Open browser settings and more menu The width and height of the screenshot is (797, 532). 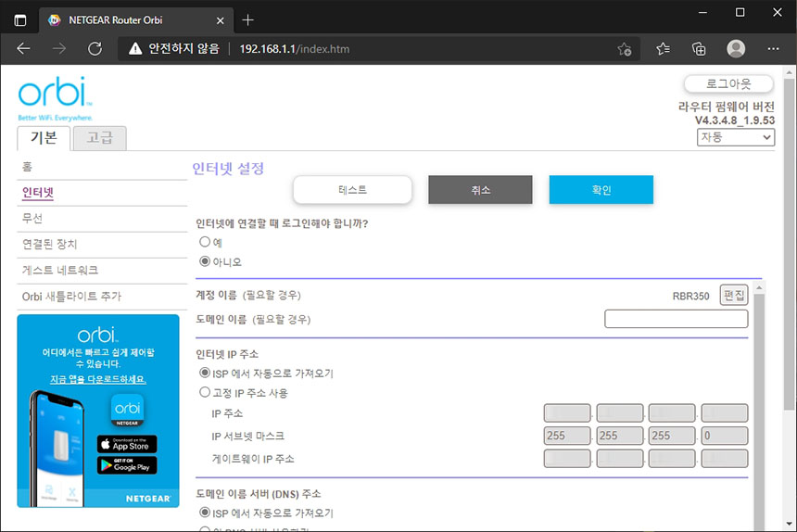(x=773, y=49)
